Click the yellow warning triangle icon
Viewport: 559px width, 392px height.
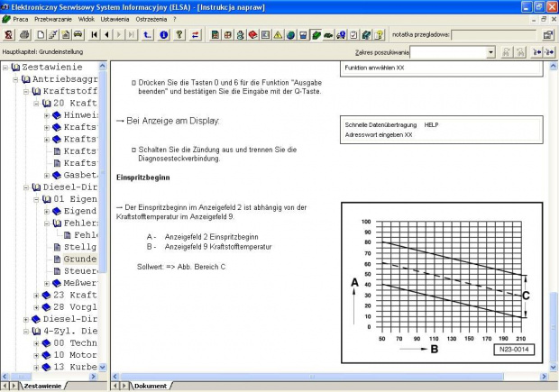278,34
